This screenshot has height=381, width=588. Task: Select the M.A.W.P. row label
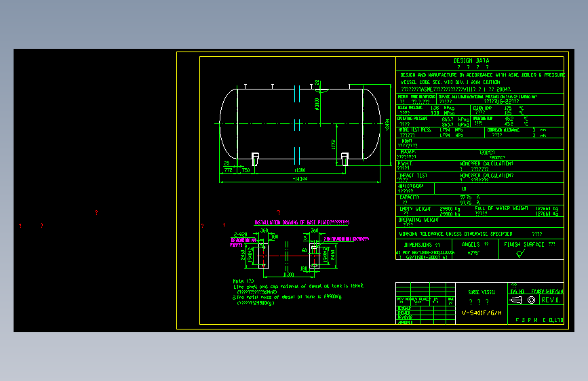coord(408,152)
